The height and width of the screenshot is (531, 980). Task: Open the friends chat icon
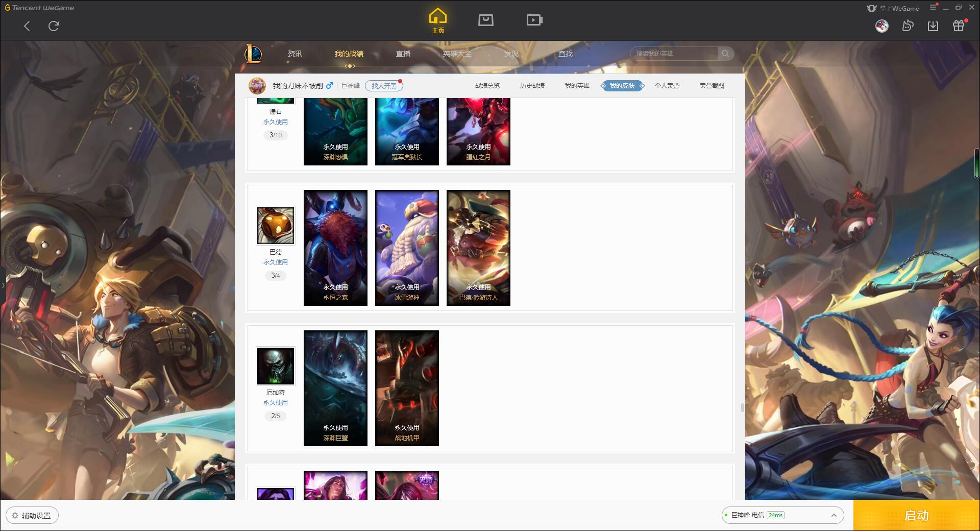tap(908, 26)
